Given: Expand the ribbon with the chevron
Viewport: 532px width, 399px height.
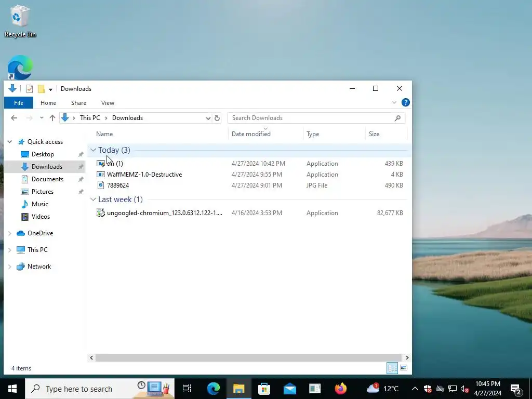Looking at the screenshot, I should (394, 102).
